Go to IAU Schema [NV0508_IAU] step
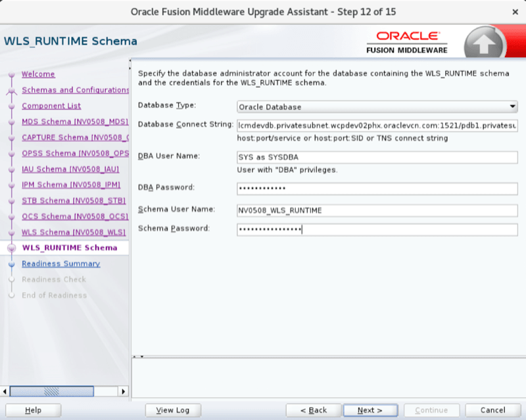 pos(70,169)
